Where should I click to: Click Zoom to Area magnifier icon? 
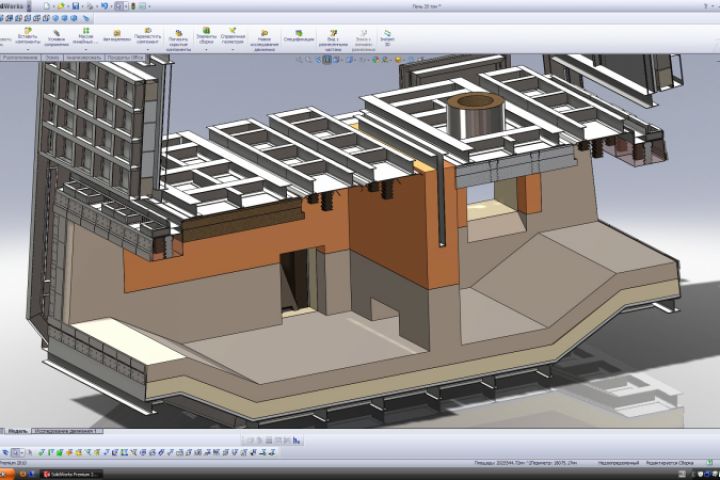click(309, 60)
